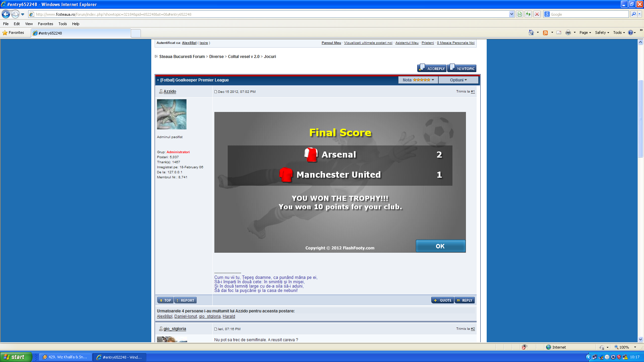
Task: Open gio_stgloria's profile from the second post header
Action: tap(175, 329)
